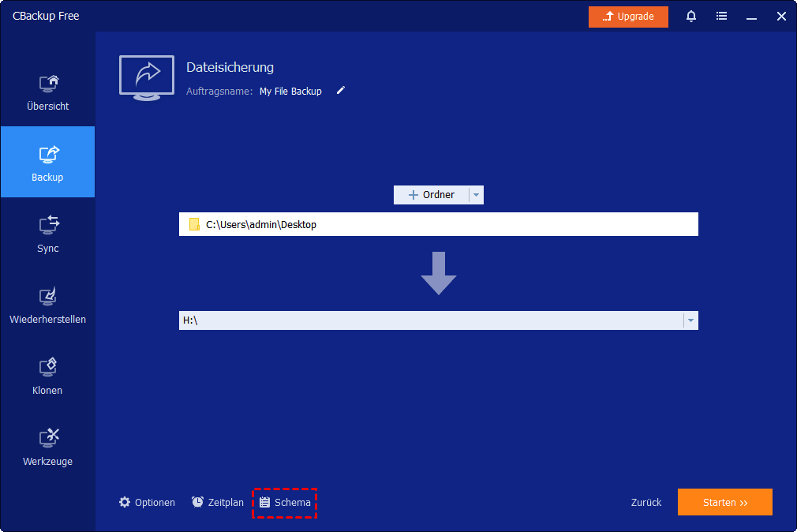Click the Ordner add folder button
Image resolution: width=797 pixels, height=532 pixels.
(431, 195)
